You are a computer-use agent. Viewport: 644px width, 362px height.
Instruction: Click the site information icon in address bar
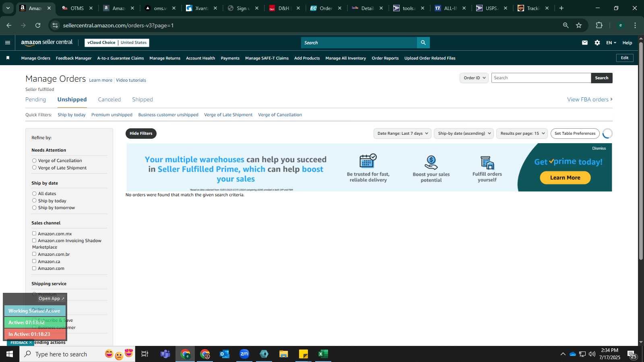click(55, 25)
